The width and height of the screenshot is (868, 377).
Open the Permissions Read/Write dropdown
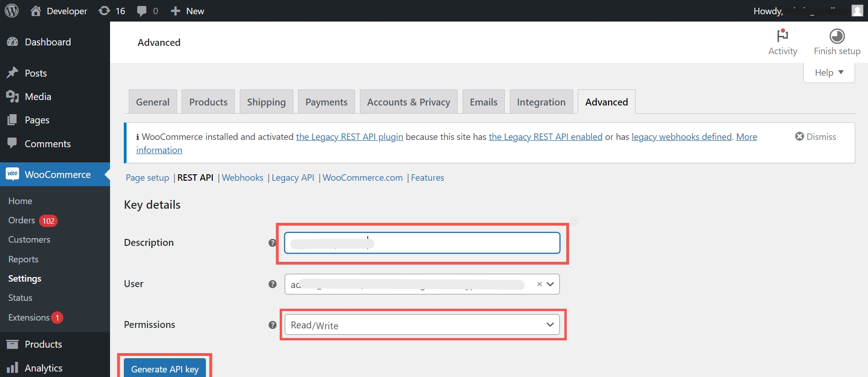(422, 325)
